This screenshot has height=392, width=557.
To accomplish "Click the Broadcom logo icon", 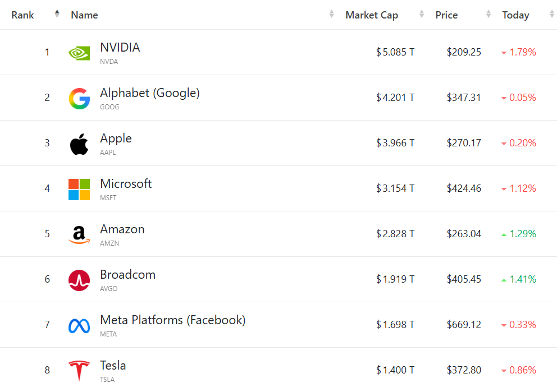I will tap(79, 280).
